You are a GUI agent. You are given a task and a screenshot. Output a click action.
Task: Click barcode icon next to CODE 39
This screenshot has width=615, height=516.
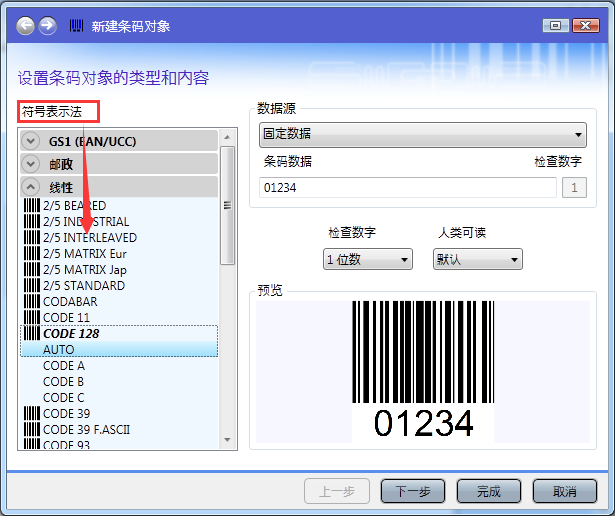(32, 414)
